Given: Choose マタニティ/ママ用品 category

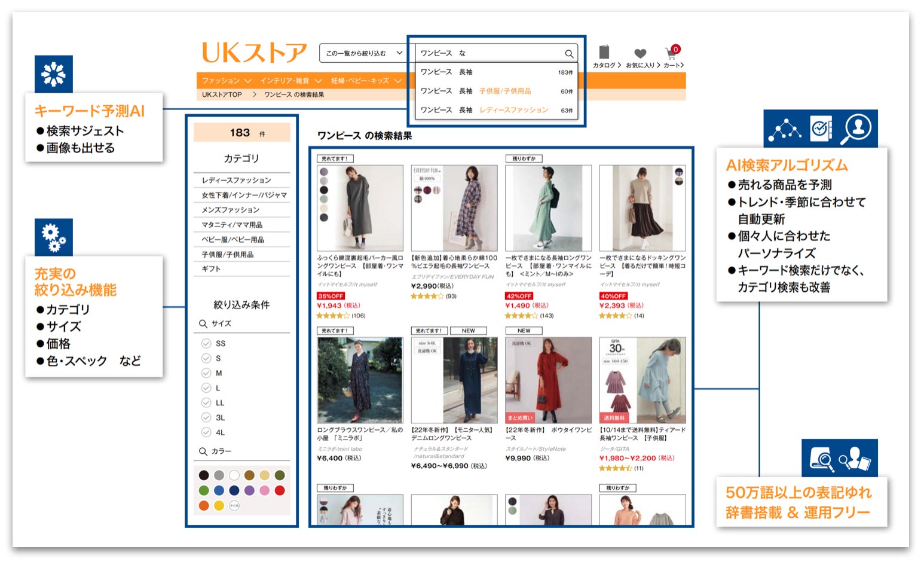Looking at the screenshot, I should [242, 225].
